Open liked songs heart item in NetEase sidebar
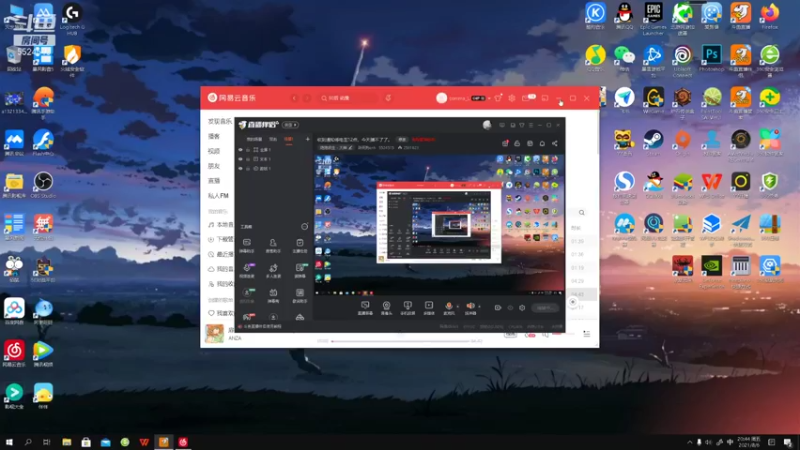 coord(220,313)
